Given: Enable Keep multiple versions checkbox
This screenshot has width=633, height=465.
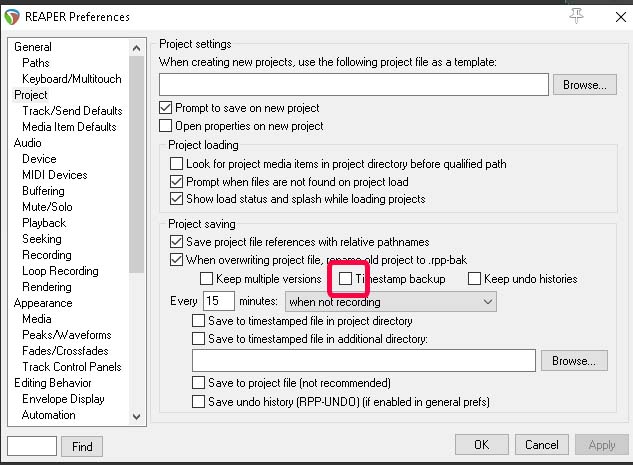Looking at the screenshot, I should 206,279.
